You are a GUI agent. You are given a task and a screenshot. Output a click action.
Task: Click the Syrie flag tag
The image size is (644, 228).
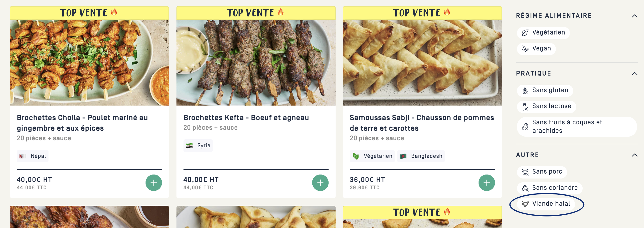198,146
